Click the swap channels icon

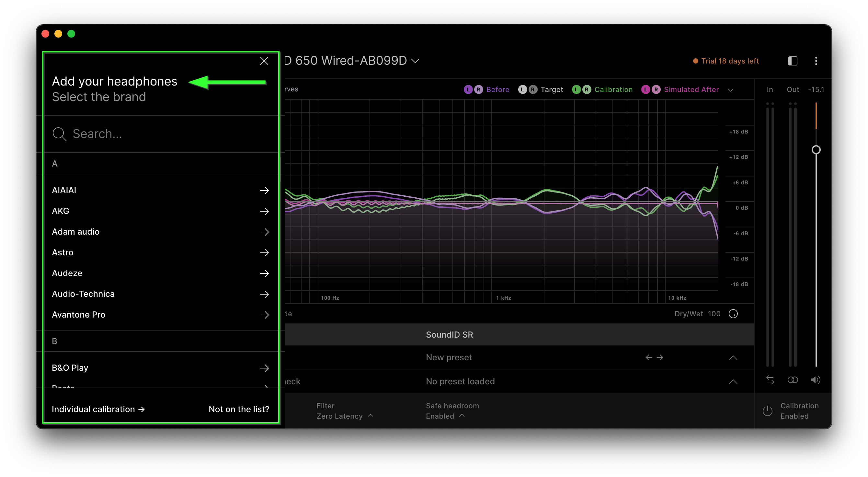pos(770,380)
